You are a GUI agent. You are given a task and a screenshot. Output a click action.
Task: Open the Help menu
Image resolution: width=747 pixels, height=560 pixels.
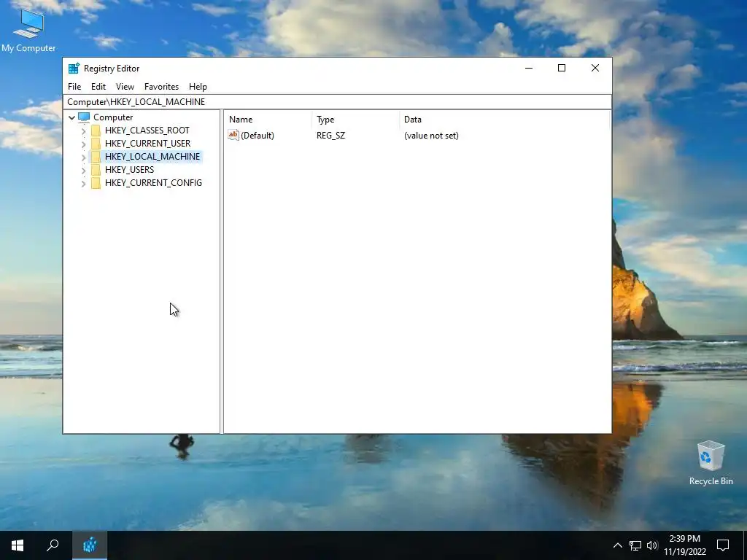click(198, 87)
